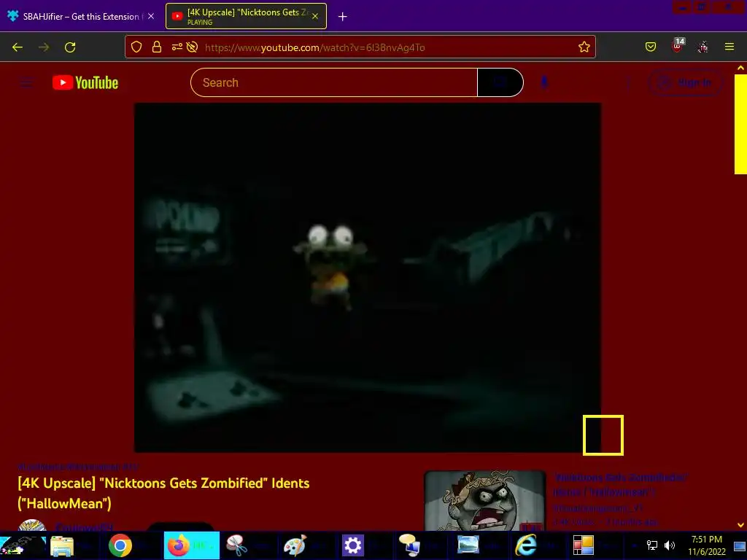Image resolution: width=747 pixels, height=560 pixels.
Task: Open the uploader channel name link
Action: (x=85, y=526)
